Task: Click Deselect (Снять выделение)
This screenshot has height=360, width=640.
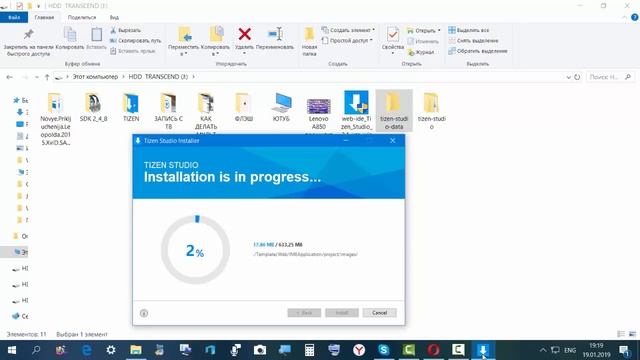Action: pyautogui.click(x=473, y=40)
